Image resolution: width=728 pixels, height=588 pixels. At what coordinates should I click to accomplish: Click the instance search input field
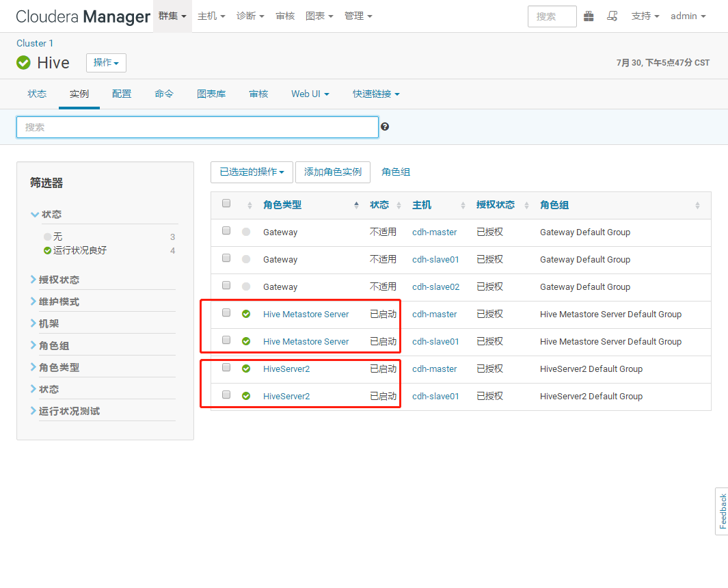coord(198,127)
